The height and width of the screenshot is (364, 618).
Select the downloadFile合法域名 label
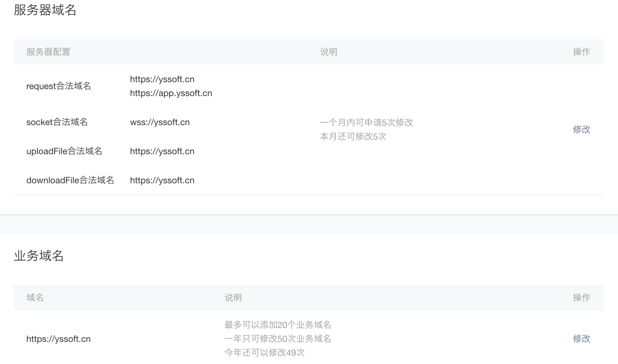coord(70,180)
